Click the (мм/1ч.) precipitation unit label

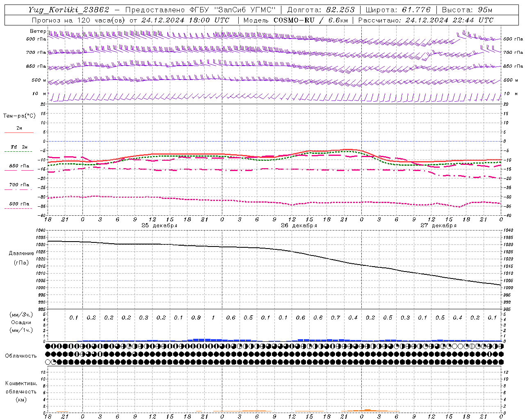pyautogui.click(x=21, y=330)
